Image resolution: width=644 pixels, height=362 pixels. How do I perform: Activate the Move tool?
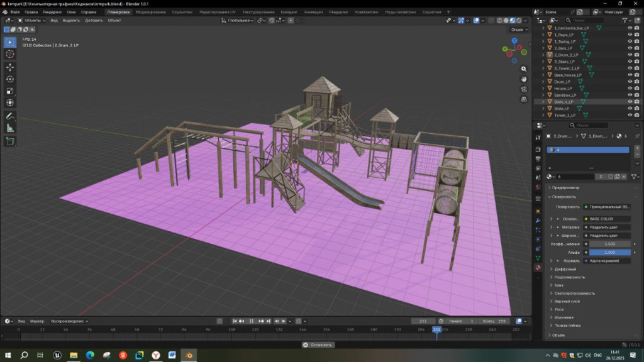pyautogui.click(x=10, y=67)
